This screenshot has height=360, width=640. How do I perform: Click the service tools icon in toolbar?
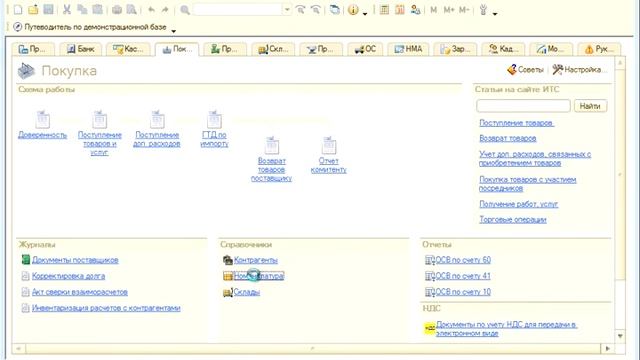(x=483, y=9)
